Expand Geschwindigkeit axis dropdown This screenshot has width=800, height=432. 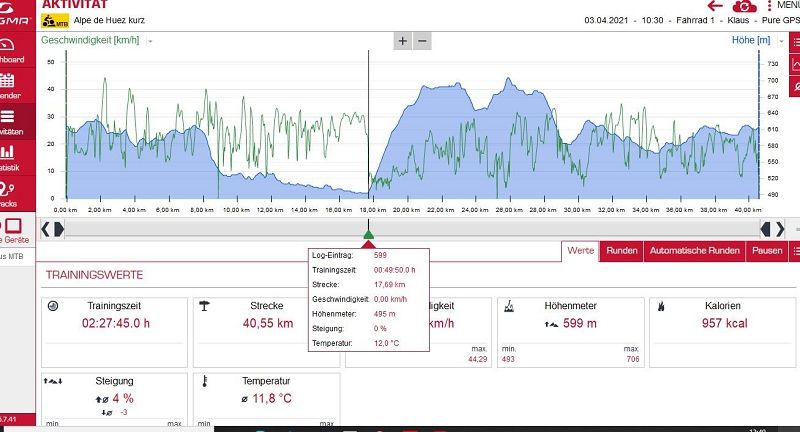150,41
